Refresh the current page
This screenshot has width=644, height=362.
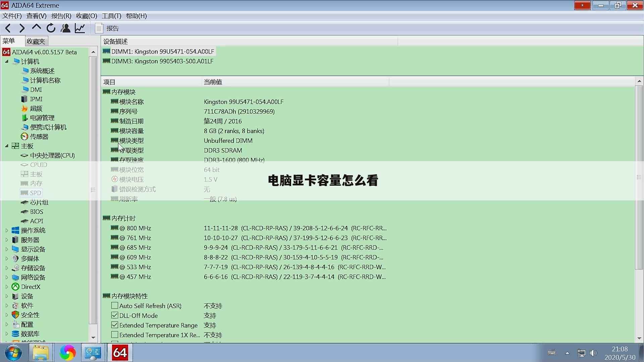(x=51, y=28)
